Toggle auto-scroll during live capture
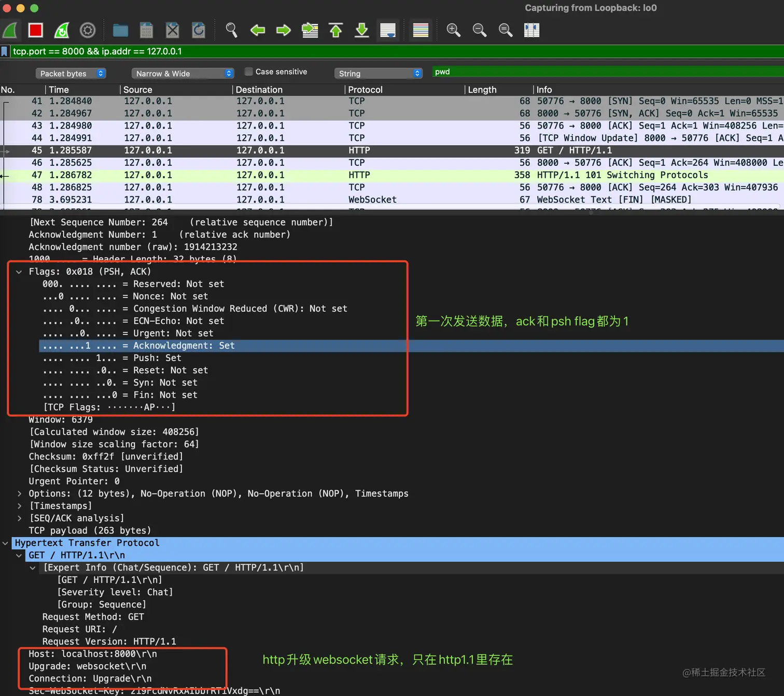Image resolution: width=784 pixels, height=696 pixels. tap(388, 30)
